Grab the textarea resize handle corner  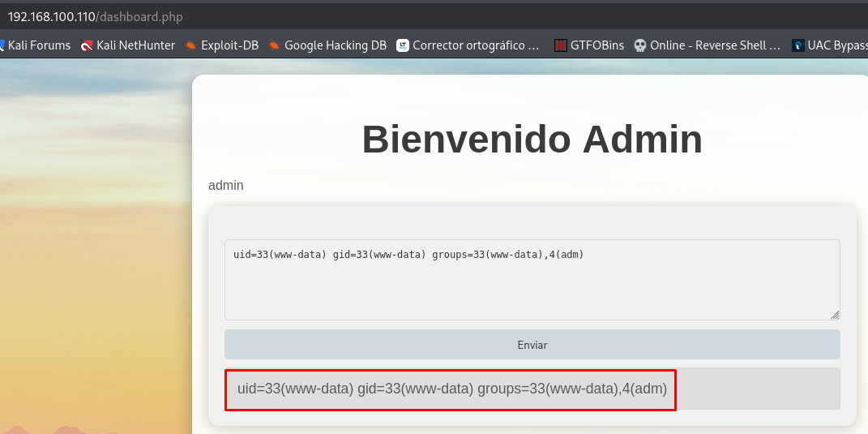click(835, 315)
